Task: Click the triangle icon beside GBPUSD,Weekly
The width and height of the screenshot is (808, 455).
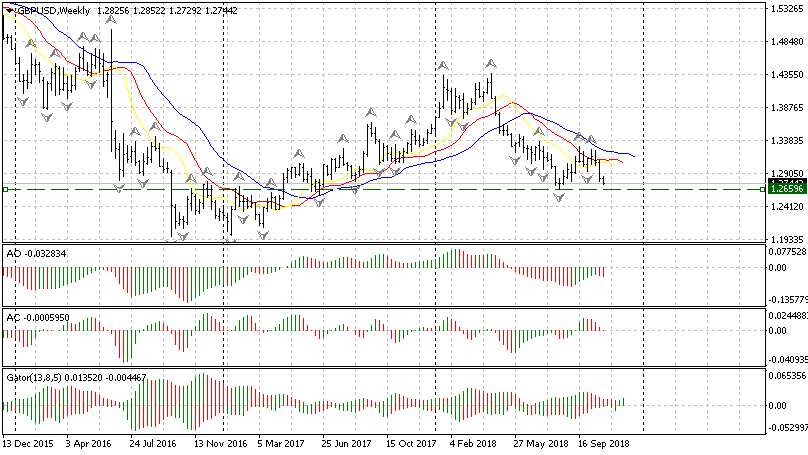Action: click(8, 9)
